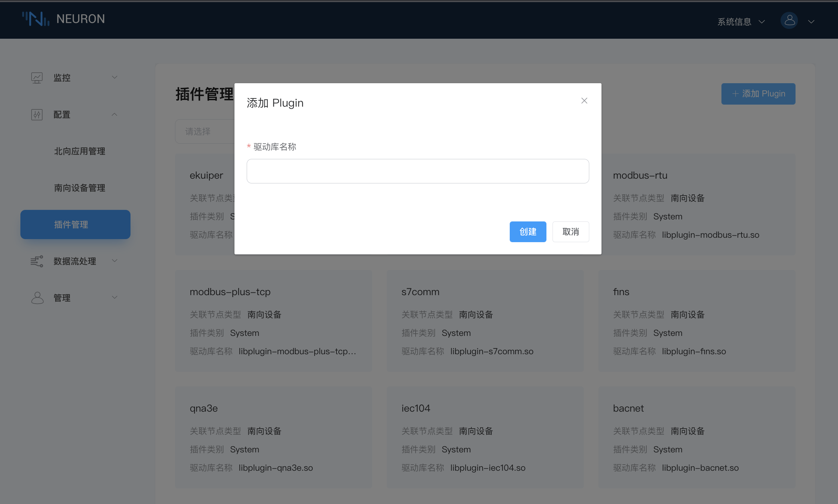Click the monitoring chart icon in sidebar
This screenshot has width=838, height=504.
37,78
